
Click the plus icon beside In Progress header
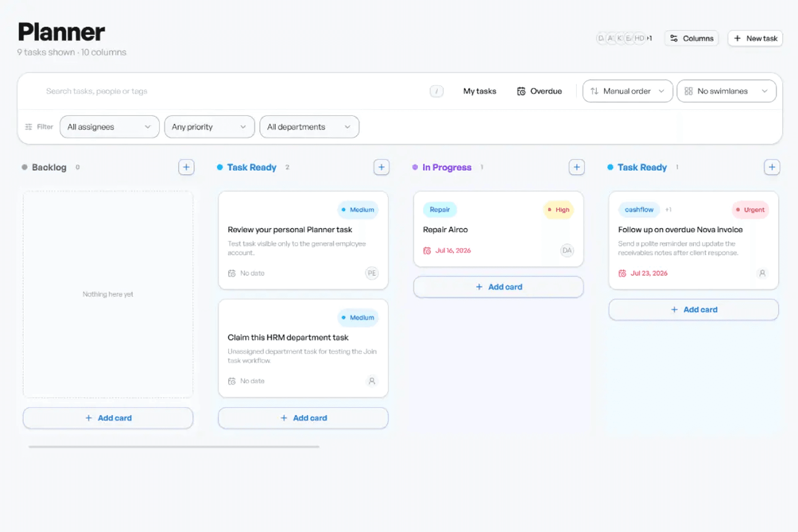click(576, 167)
